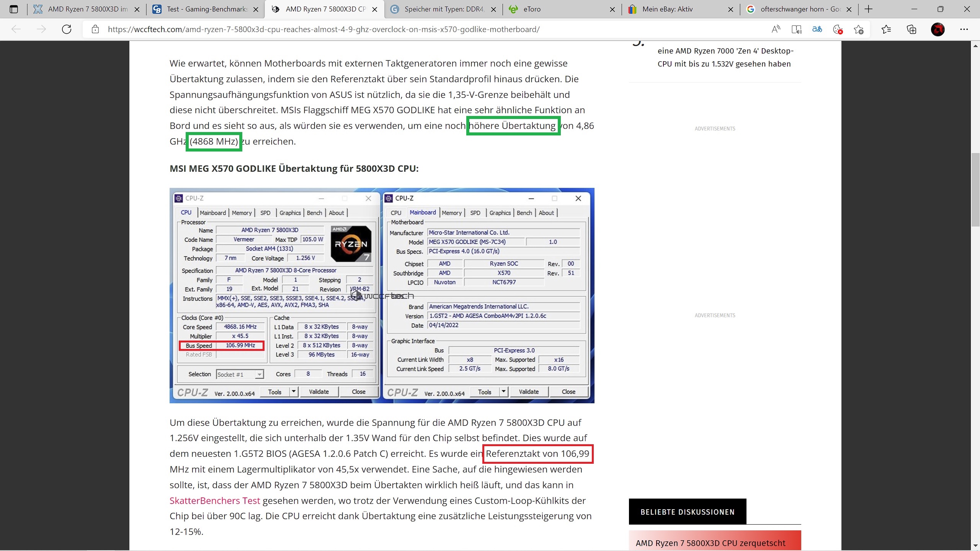Open the Favorites list
The height and width of the screenshot is (551, 980).
[886, 29]
